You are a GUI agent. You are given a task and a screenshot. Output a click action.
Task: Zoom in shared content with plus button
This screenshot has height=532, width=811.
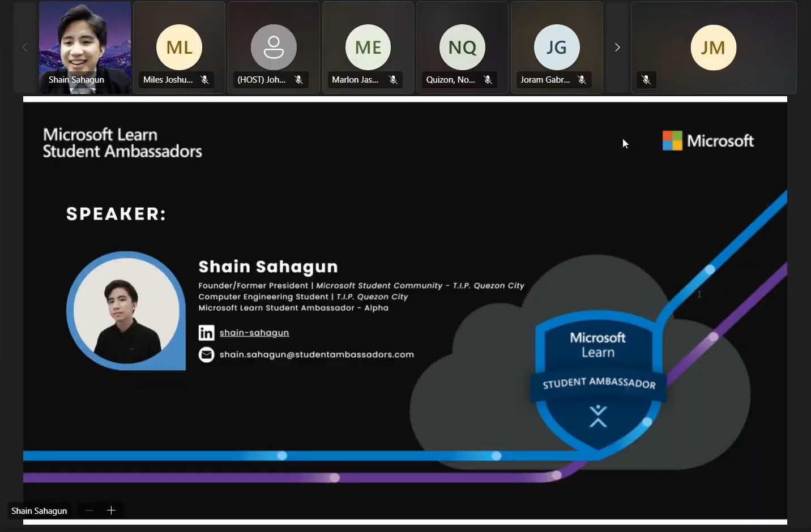pyautogui.click(x=111, y=510)
